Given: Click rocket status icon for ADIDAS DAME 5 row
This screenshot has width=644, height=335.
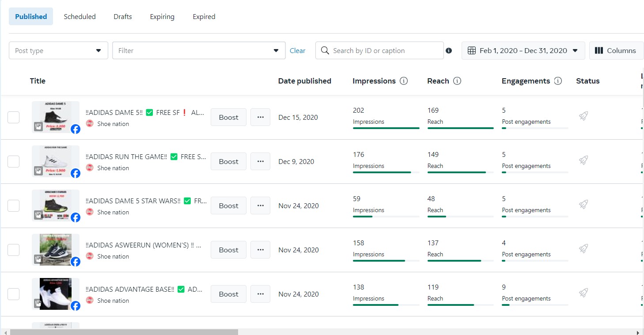Looking at the screenshot, I should pyautogui.click(x=583, y=116).
